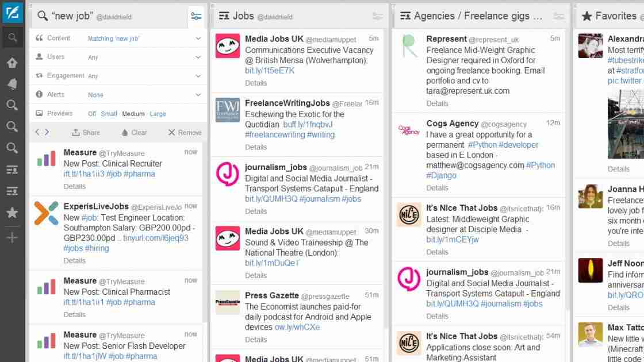Click the TweetDeck compose icon at sidebar top
Viewport: 644px width, 362px height.
(x=12, y=12)
